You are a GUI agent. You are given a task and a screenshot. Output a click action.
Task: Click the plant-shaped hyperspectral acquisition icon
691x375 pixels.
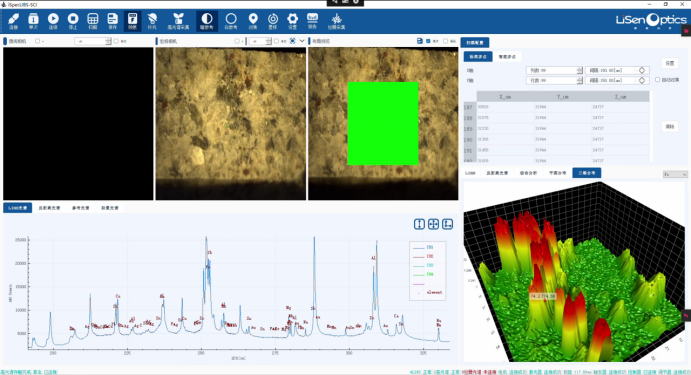click(x=178, y=20)
